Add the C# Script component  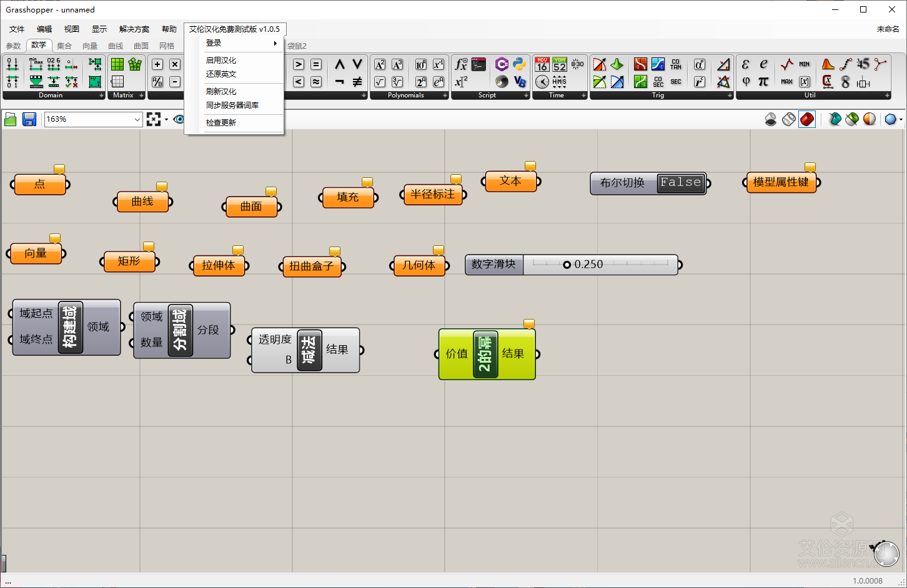(x=502, y=64)
